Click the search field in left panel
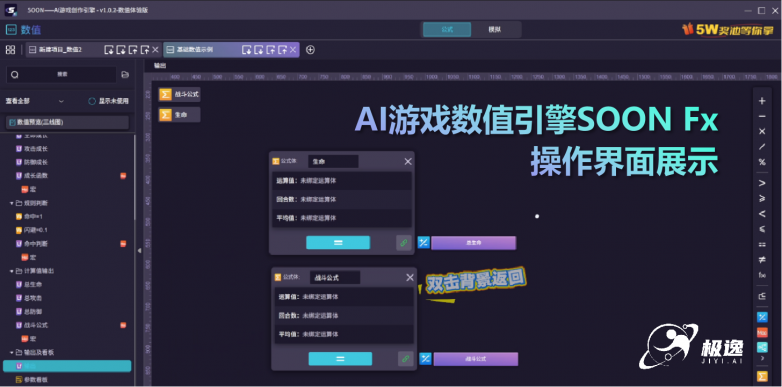Viewport: 782px width, 387px height. [61, 74]
